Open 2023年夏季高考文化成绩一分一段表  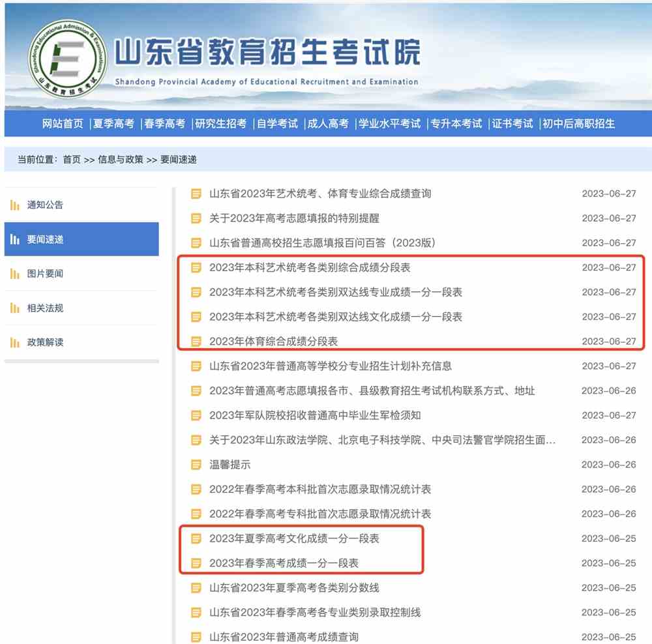[295, 539]
